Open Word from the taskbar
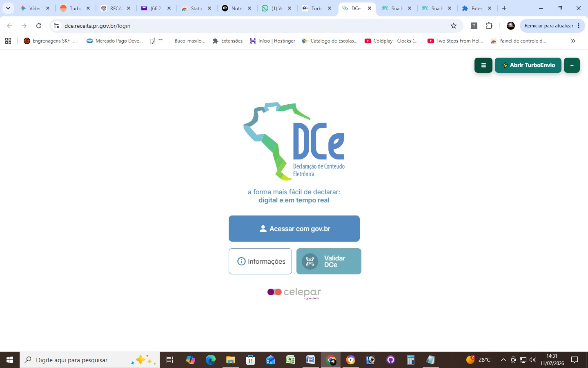This screenshot has width=588, height=368. 311,360
